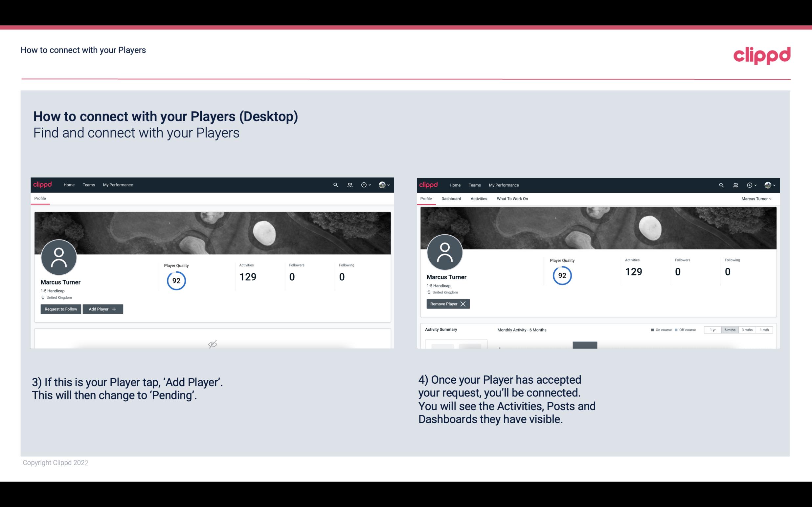Click the 'Remove Player' button
Image resolution: width=812 pixels, height=507 pixels.
(x=447, y=304)
